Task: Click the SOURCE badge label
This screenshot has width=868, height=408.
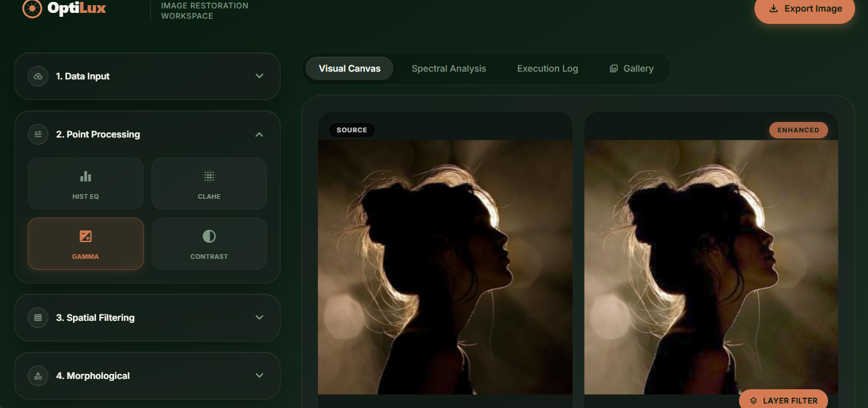Action: (x=352, y=130)
